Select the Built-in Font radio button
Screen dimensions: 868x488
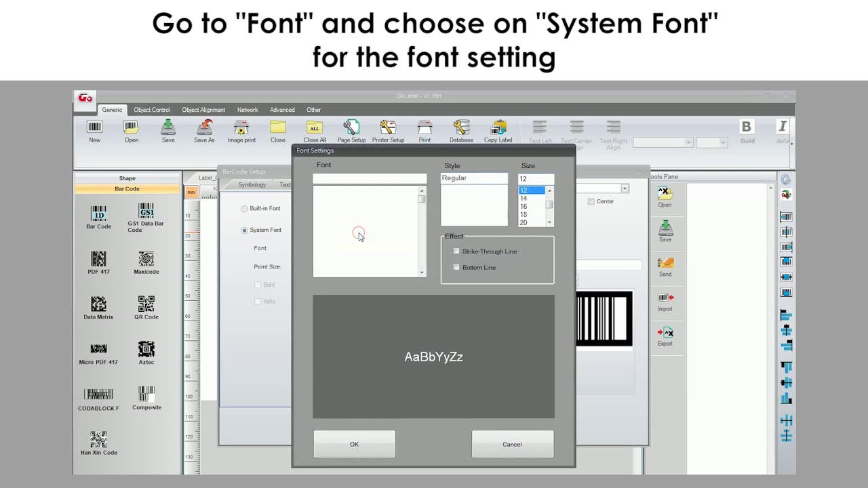coord(244,209)
